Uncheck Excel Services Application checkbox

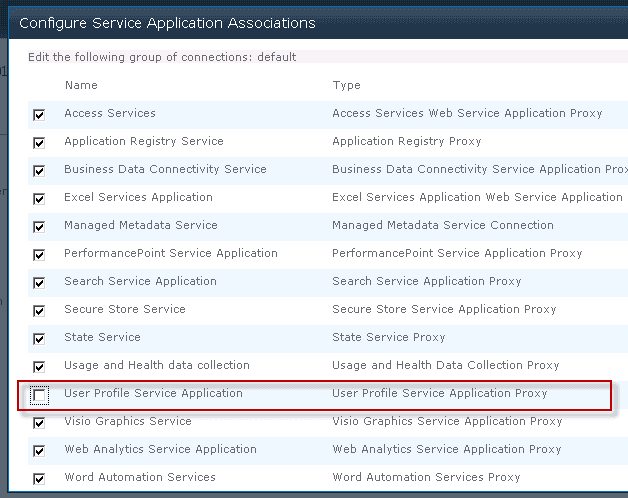pos(39,199)
